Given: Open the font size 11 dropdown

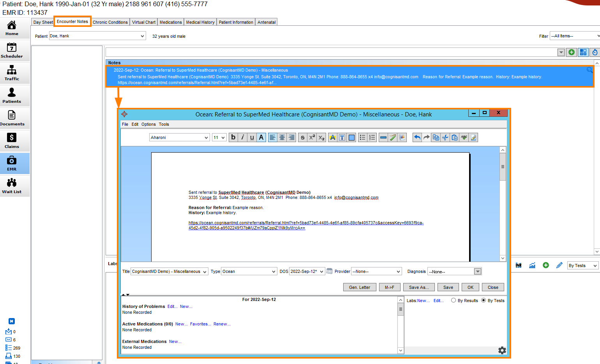Looking at the screenshot, I should click(219, 137).
